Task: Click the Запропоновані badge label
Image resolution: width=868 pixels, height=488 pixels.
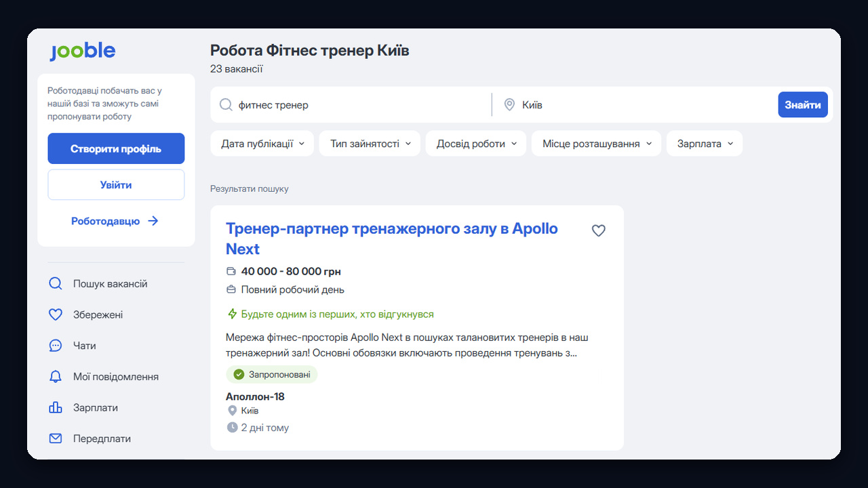Action: point(279,374)
